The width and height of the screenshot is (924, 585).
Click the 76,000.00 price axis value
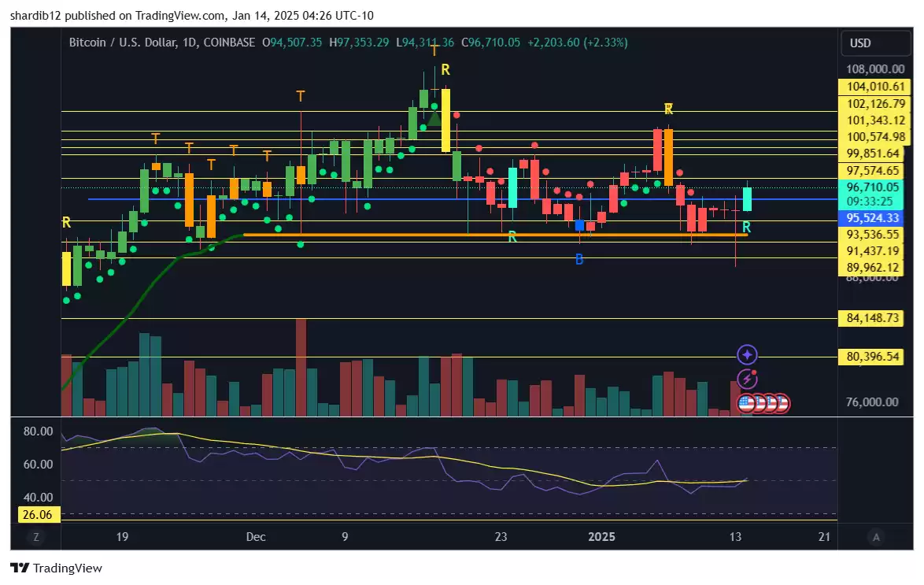coord(872,402)
